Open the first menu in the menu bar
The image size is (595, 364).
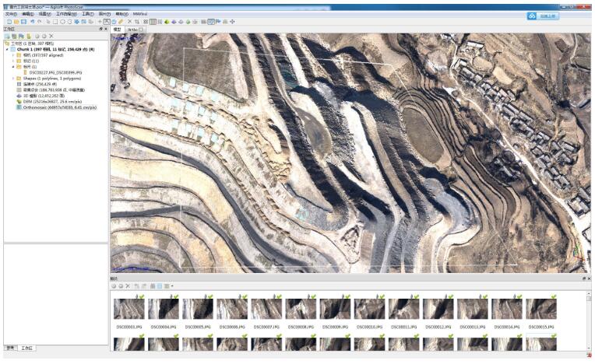11,14
